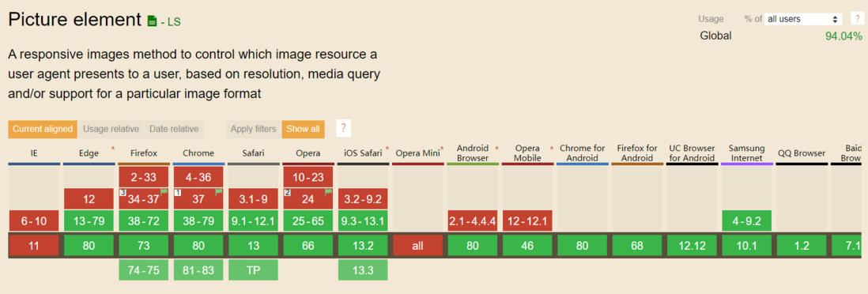Viewport: 868px width, 294px height.
Task: Switch to Usage relative view
Action: tap(111, 129)
